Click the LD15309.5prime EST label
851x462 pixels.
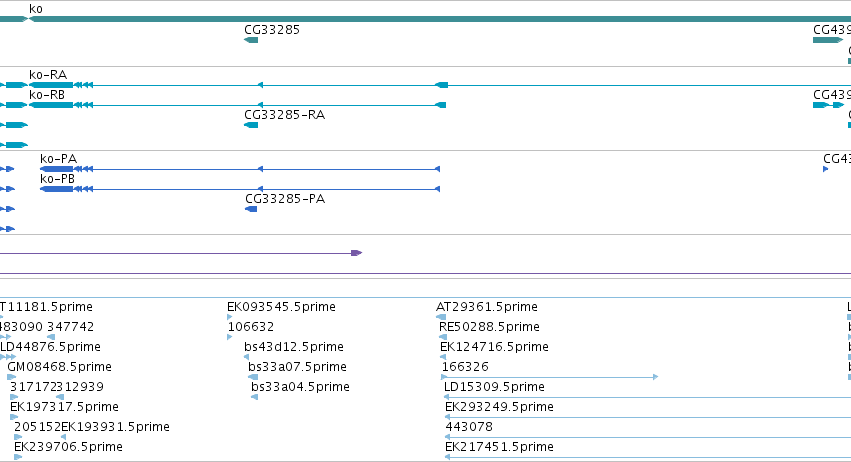point(494,387)
